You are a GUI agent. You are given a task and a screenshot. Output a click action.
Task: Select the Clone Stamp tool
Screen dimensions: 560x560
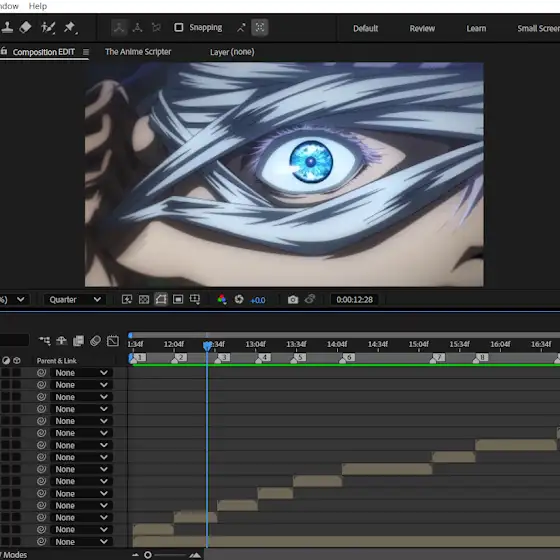point(7,27)
